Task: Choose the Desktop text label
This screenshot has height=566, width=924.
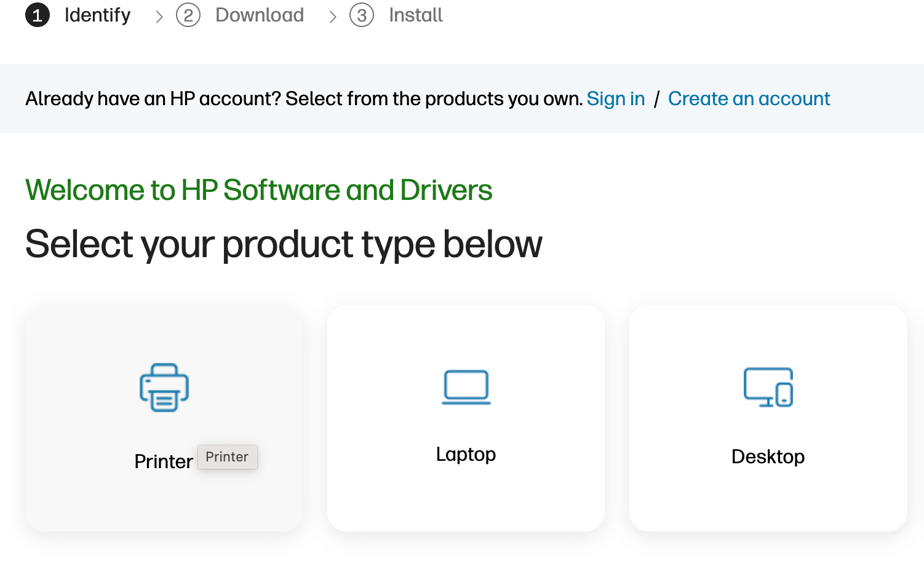Action: 768,456
